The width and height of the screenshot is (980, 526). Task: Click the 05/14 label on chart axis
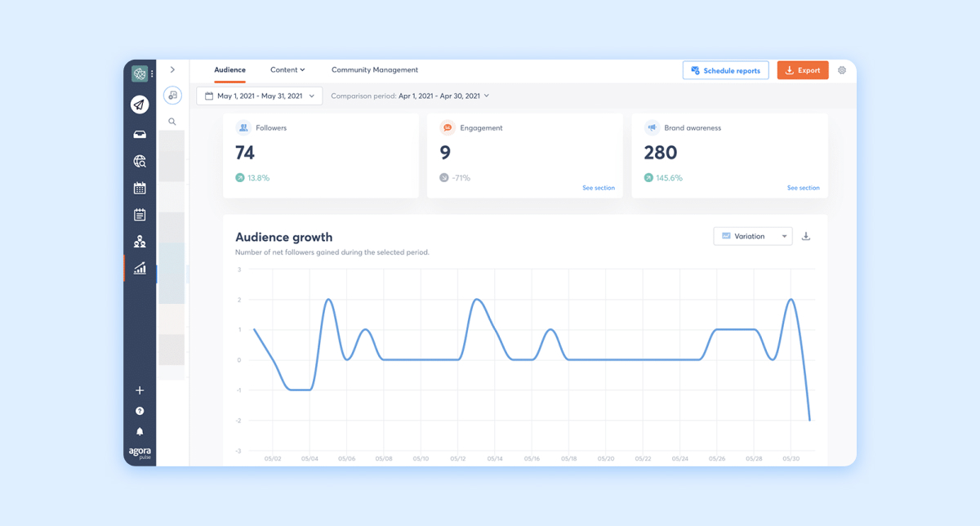click(x=495, y=459)
